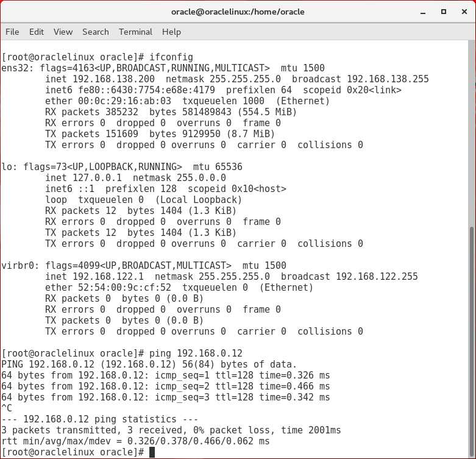Click ping reply time=0.326 ms
This screenshot has height=459, width=476.
click(294, 375)
